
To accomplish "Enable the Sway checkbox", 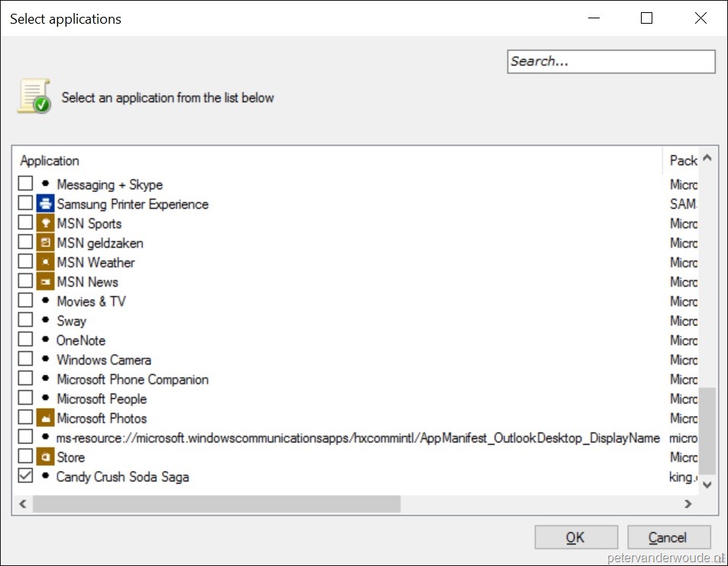I will coord(25,320).
